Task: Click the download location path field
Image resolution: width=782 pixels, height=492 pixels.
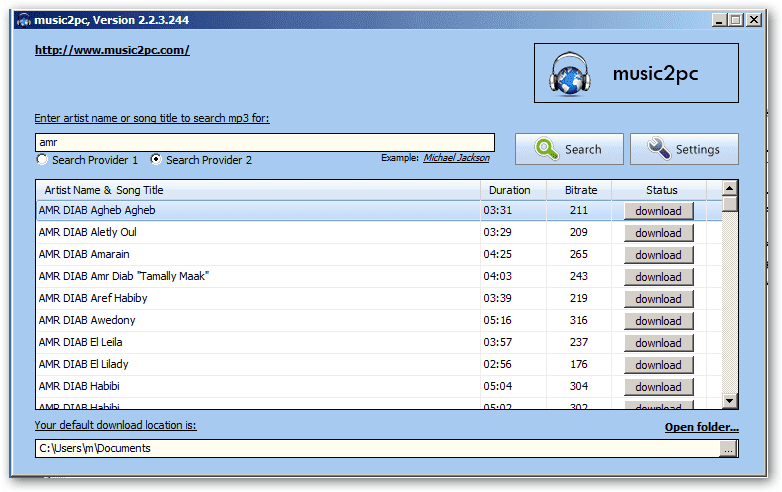Action: 377,448
